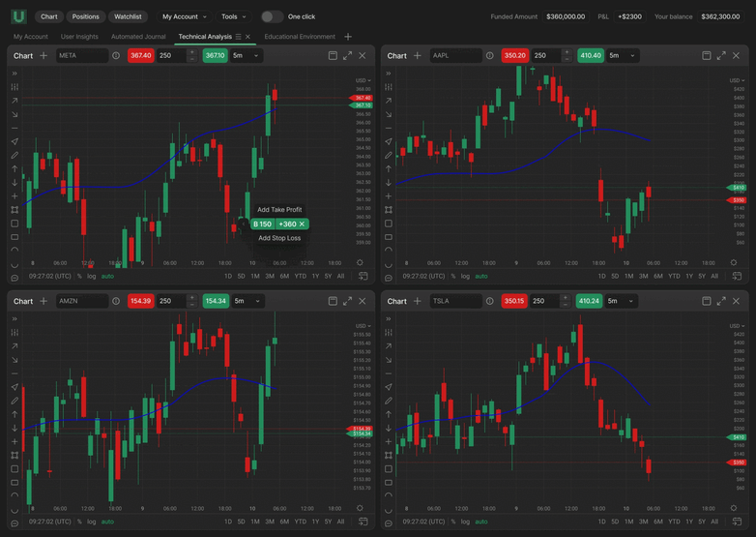Add chart with plus in META panel
Viewport: 756px width, 537px height.
tap(44, 55)
